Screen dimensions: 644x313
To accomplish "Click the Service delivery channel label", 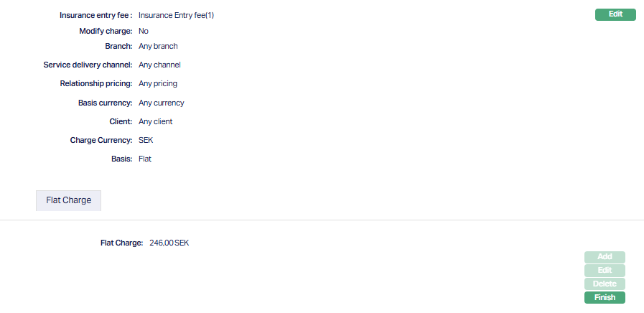I will pos(88,65).
